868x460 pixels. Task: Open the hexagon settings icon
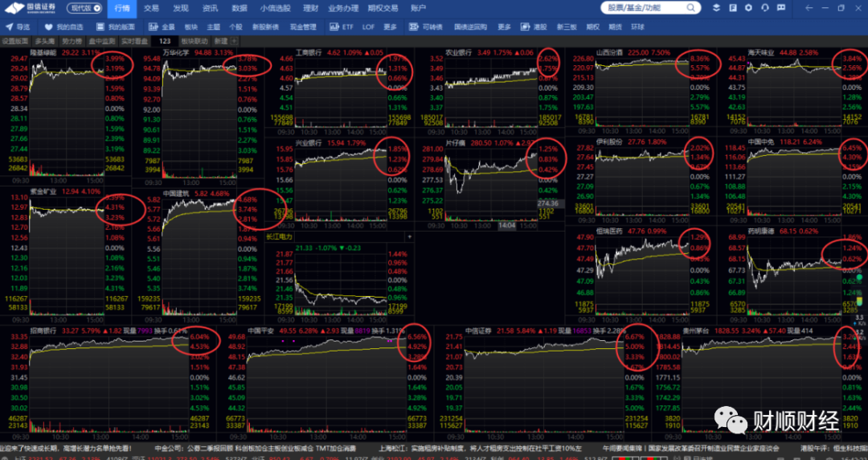click(749, 8)
